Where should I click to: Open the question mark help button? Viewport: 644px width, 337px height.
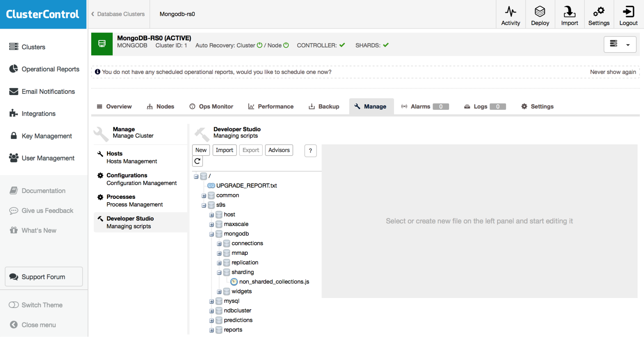click(310, 150)
